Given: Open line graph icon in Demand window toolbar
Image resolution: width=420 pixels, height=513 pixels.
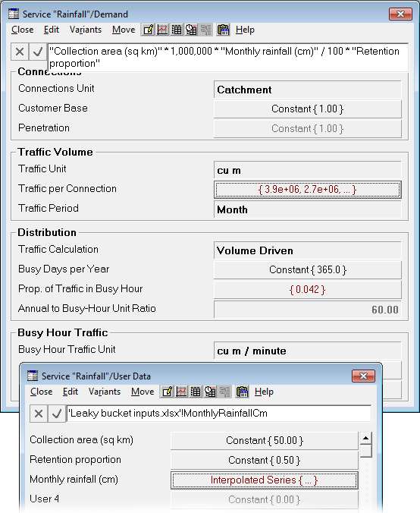Looking at the screenshot, I should 162,30.
